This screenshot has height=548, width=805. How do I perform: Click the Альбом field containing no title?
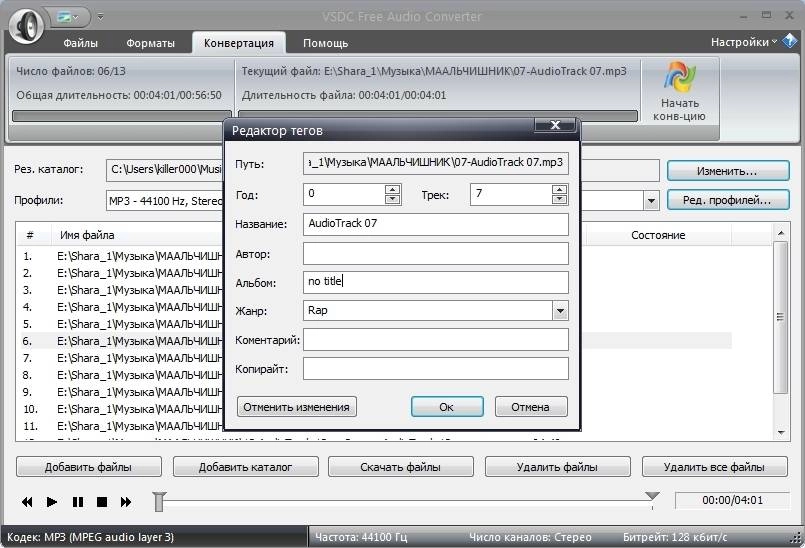435,282
